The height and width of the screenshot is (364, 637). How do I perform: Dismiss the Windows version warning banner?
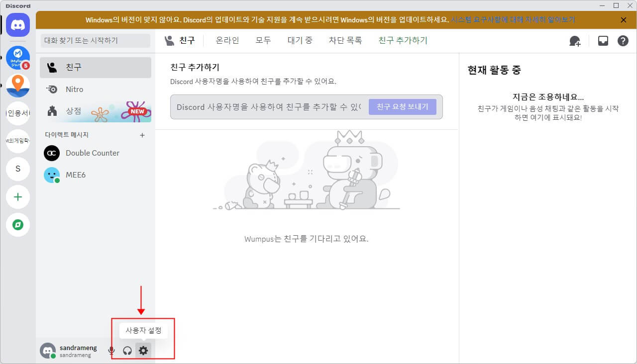623,20
